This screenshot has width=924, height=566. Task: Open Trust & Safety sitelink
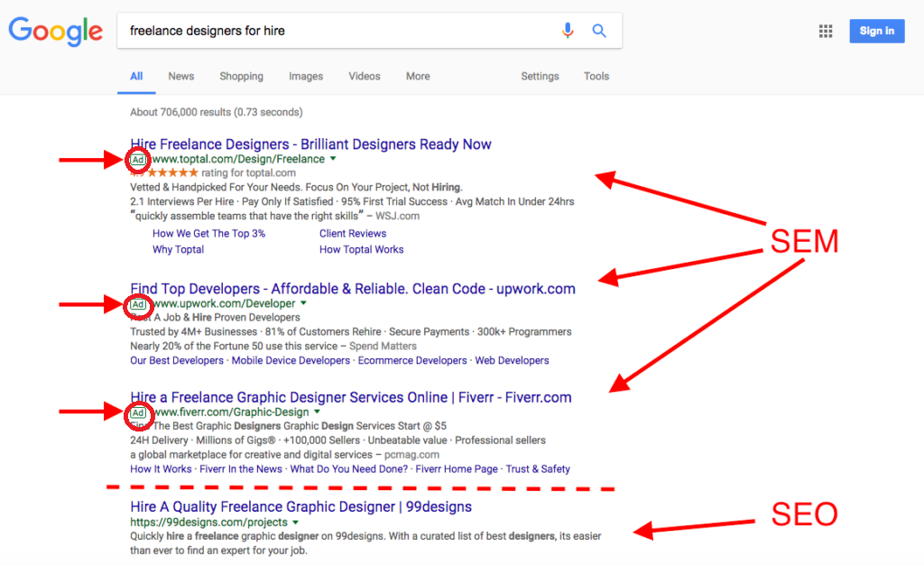[538, 469]
